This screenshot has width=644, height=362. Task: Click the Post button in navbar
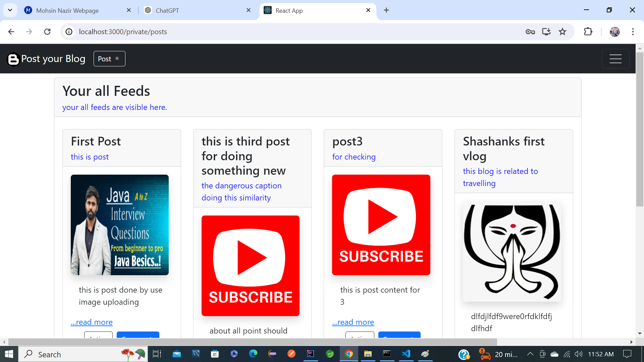tap(109, 59)
